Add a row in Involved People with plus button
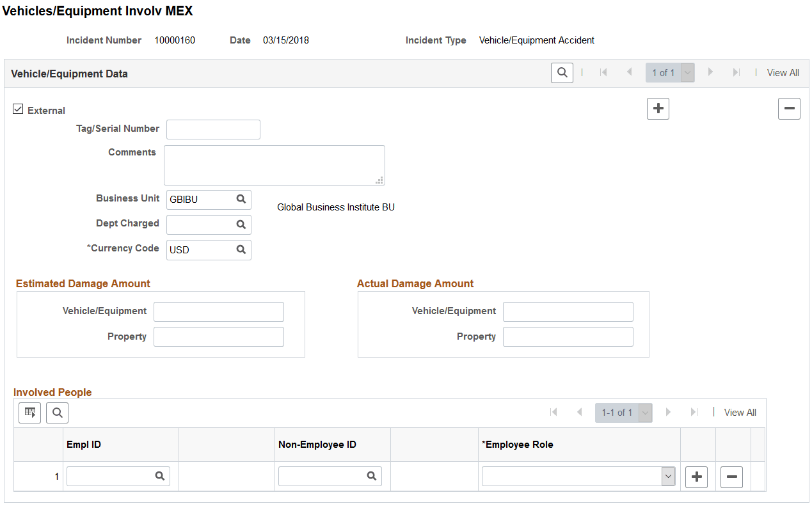 click(696, 476)
